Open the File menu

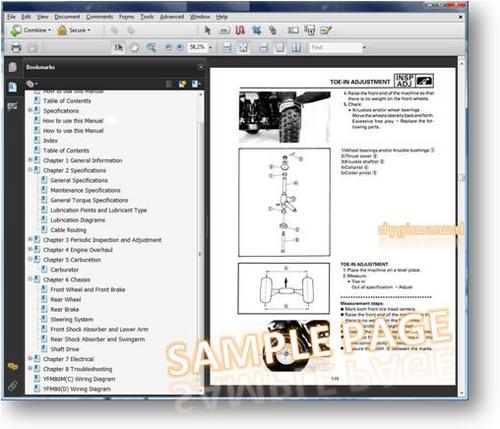tap(11, 17)
